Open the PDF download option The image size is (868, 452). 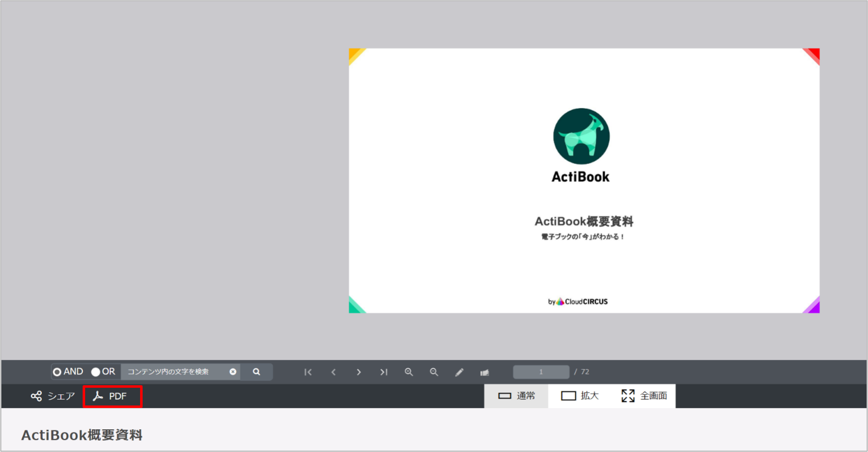click(112, 396)
